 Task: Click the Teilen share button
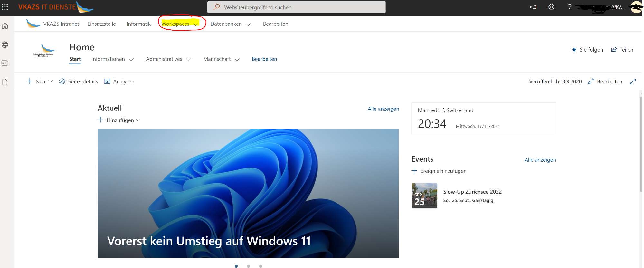[x=622, y=50]
